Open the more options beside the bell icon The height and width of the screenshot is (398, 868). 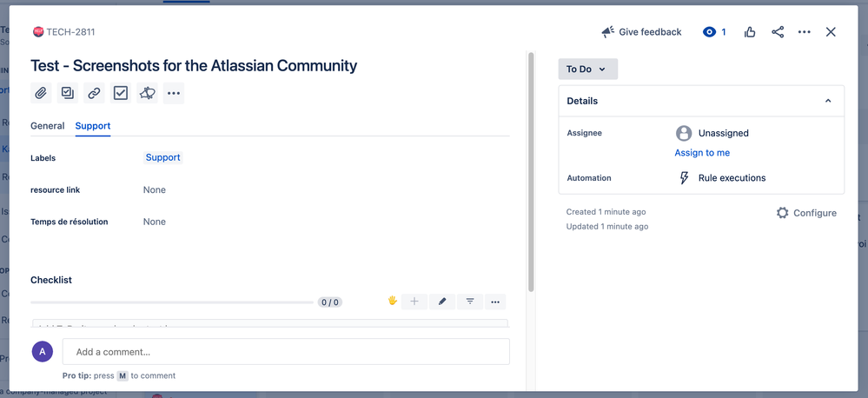[174, 93]
